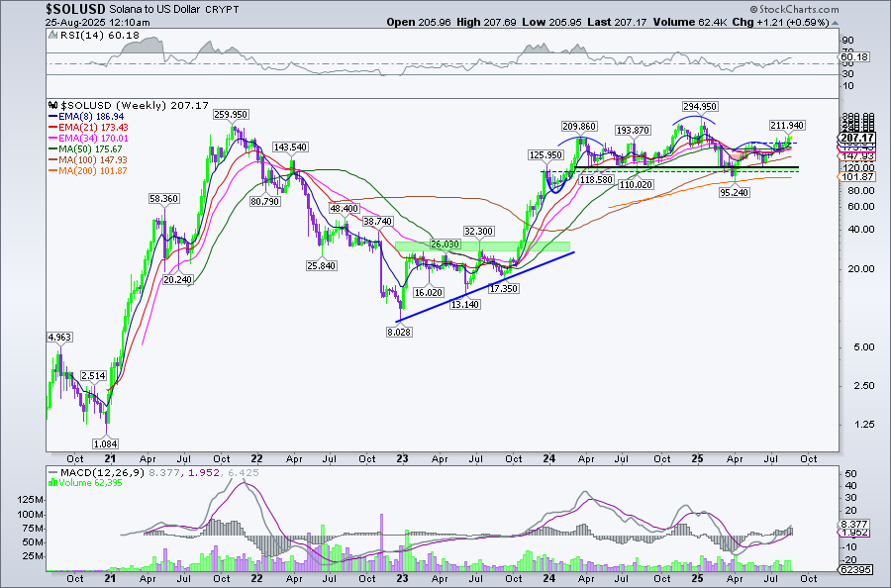The width and height of the screenshot is (891, 588).
Task: Click the Last 207.17 header value
Action: 617,22
